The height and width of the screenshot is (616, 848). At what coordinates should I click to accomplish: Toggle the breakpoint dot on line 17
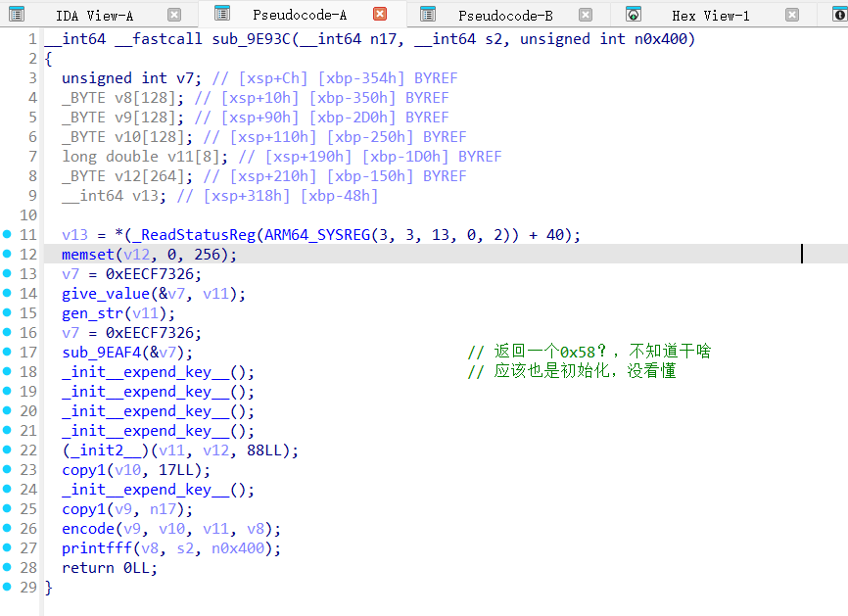pos(7,352)
